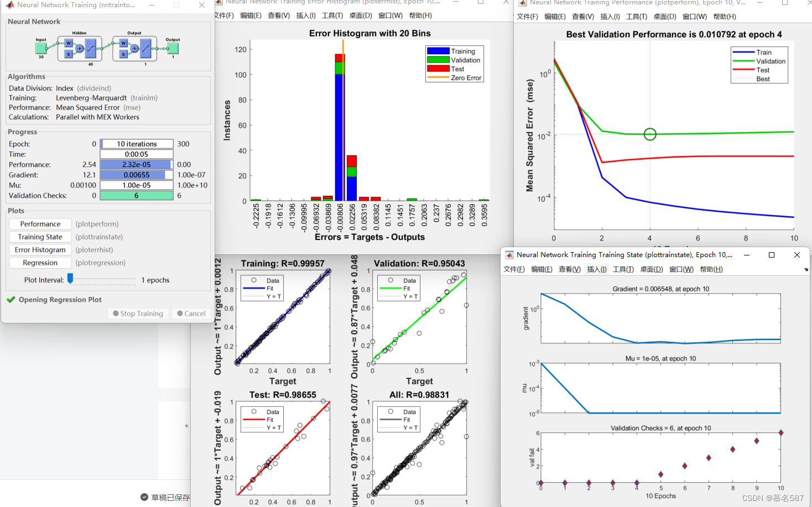Click the best validation circle marker at epoch 4

[x=650, y=134]
